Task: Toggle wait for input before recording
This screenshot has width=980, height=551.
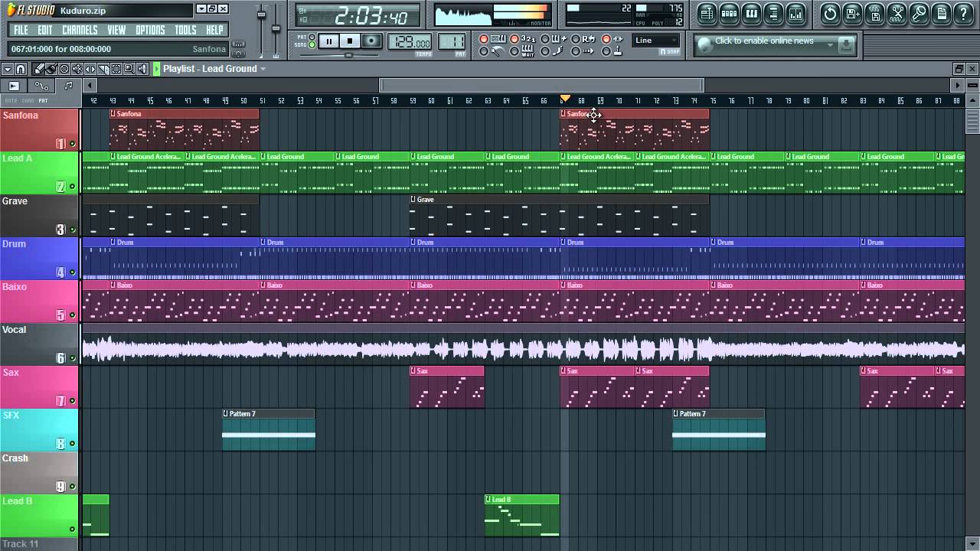Action: [524, 51]
